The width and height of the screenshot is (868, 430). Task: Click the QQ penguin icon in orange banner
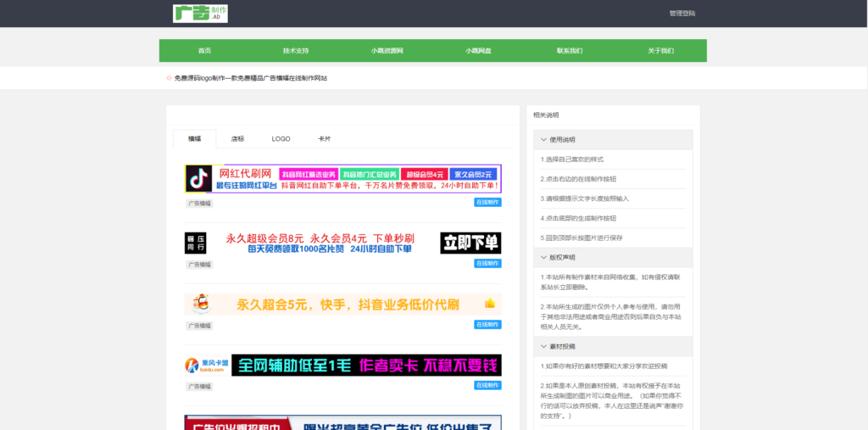(200, 303)
